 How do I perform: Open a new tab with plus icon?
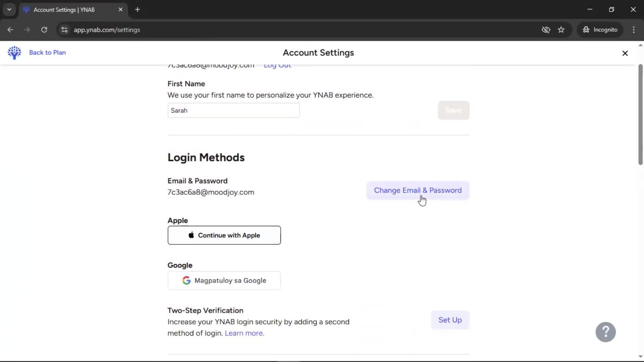(x=138, y=10)
